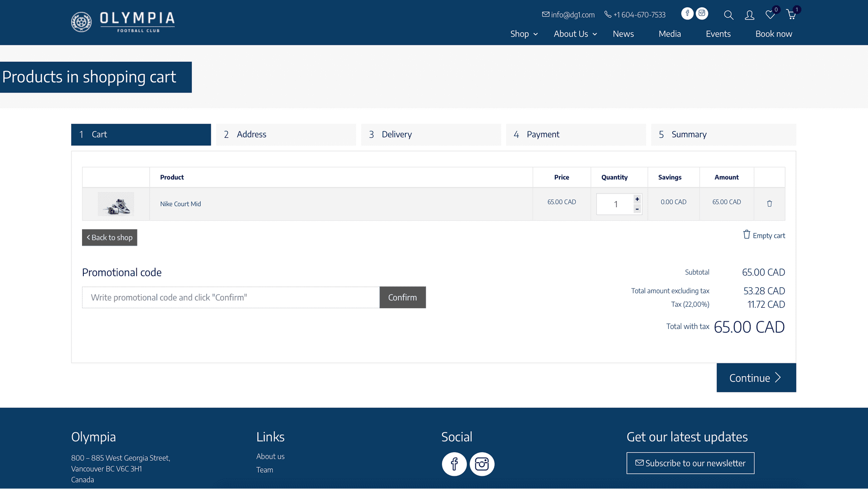Open the search magnifier icon
The height and width of the screenshot is (489, 868).
[x=728, y=15]
